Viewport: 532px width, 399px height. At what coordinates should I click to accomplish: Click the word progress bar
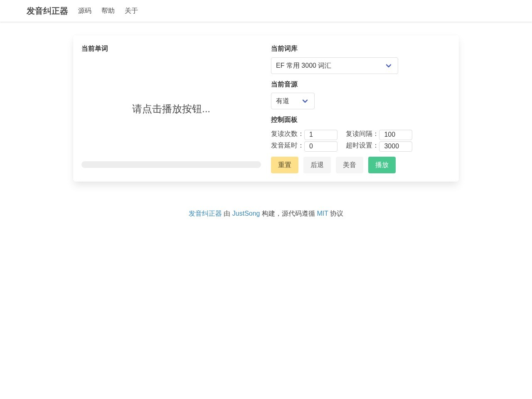click(171, 165)
